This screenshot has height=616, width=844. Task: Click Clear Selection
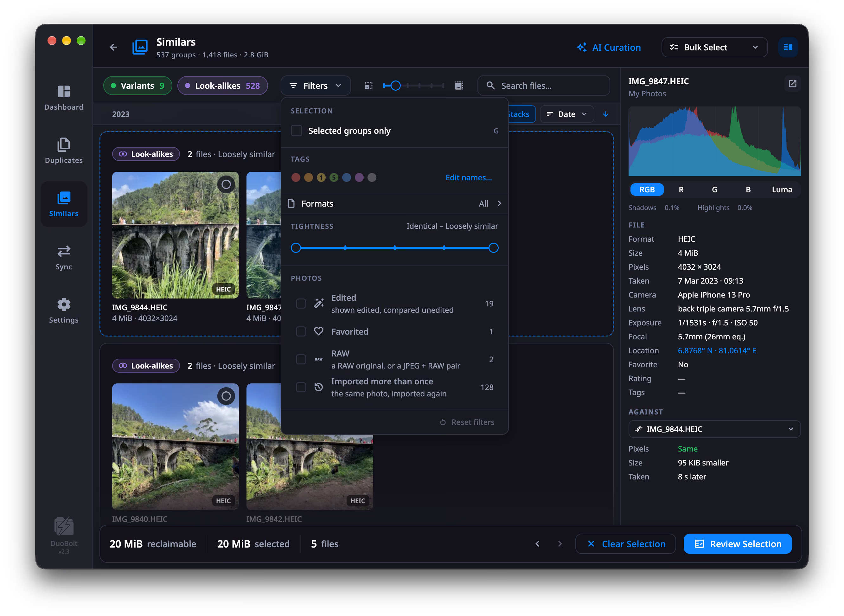point(625,544)
